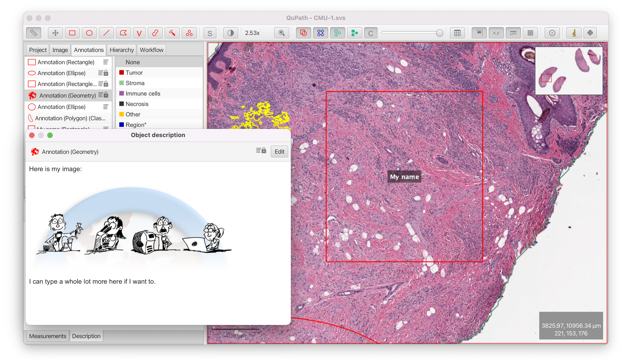The image size is (624, 364).
Task: Open the Hierarchy tab
Action: (122, 50)
